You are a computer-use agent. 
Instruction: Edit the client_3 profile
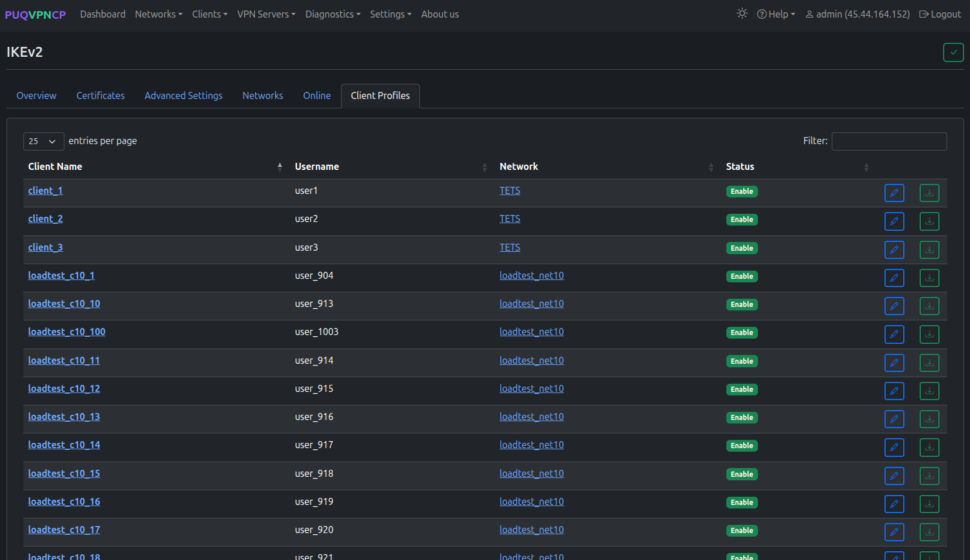pos(894,250)
